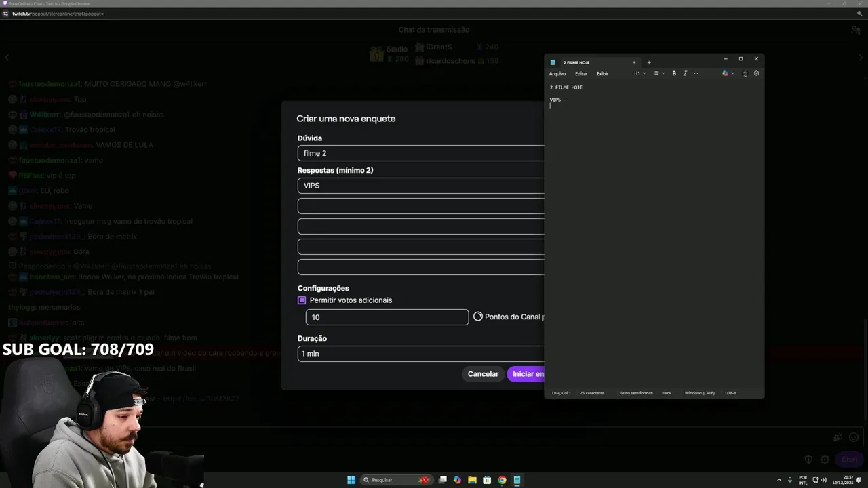The height and width of the screenshot is (488, 868).
Task: Open File Explorer from taskbar
Action: pyautogui.click(x=472, y=480)
